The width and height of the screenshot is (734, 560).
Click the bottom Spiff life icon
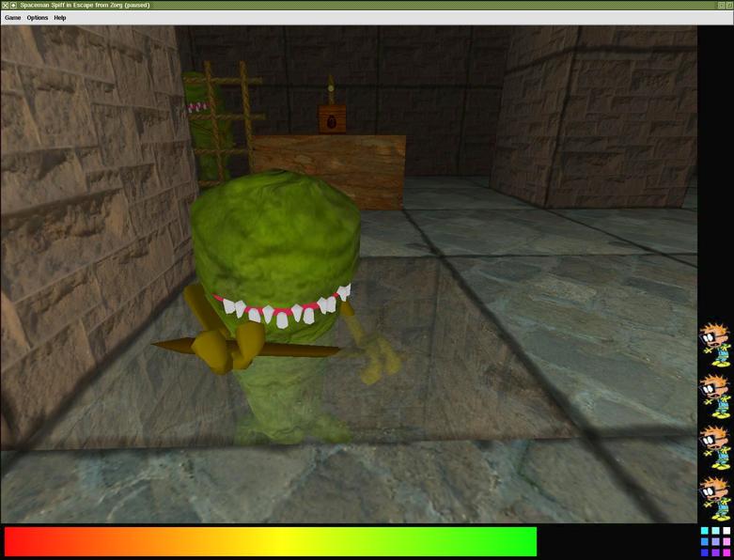715,498
